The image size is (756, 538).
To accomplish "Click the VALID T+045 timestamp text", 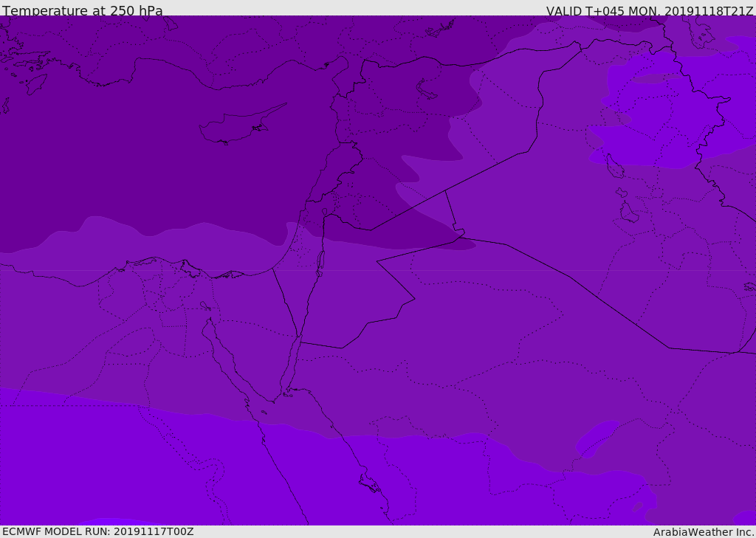I will [x=650, y=11].
